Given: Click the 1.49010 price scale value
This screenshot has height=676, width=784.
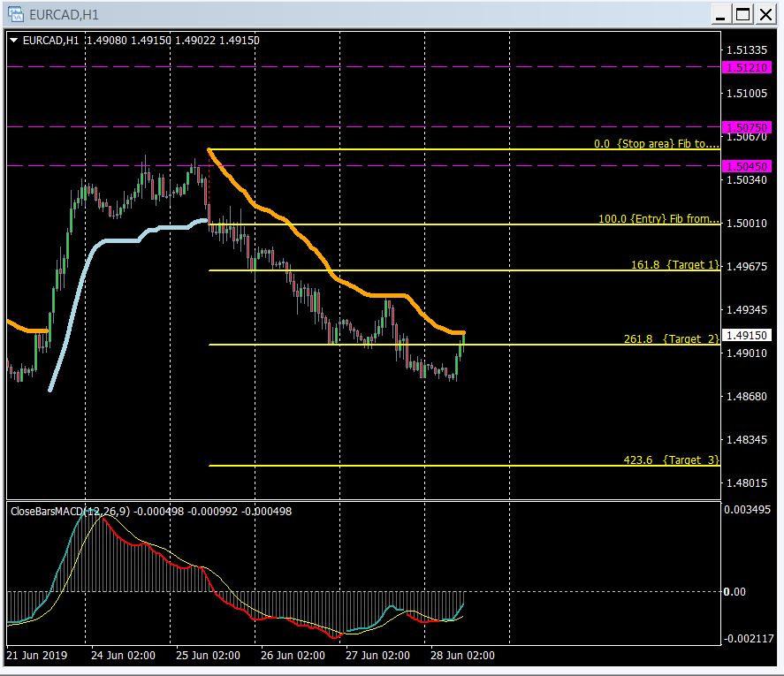Looking at the screenshot, I should click(747, 353).
